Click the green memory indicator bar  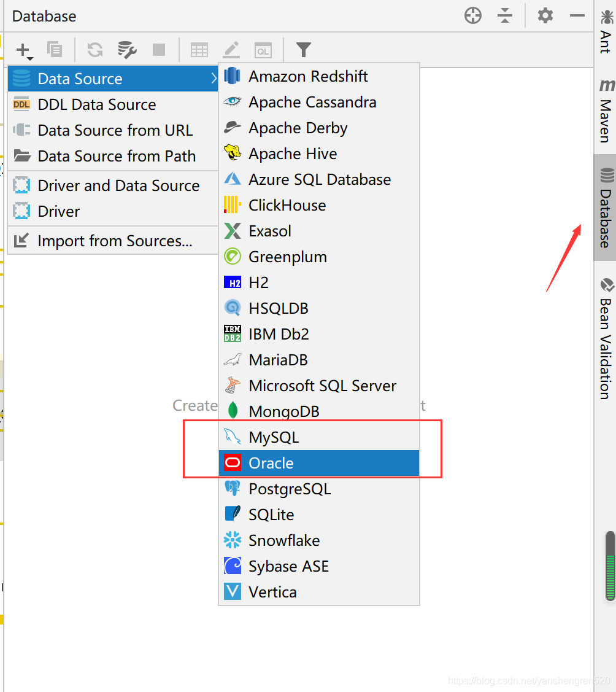coord(610,566)
